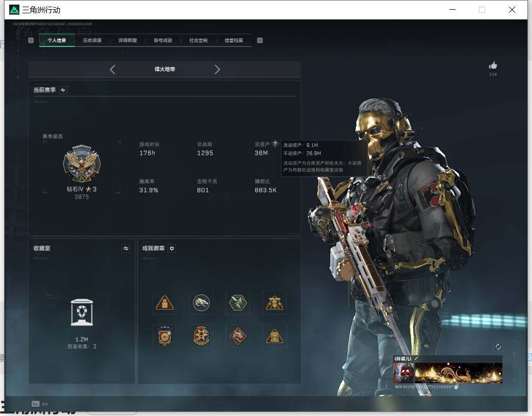Click the 1.2M collection value

pos(82,339)
